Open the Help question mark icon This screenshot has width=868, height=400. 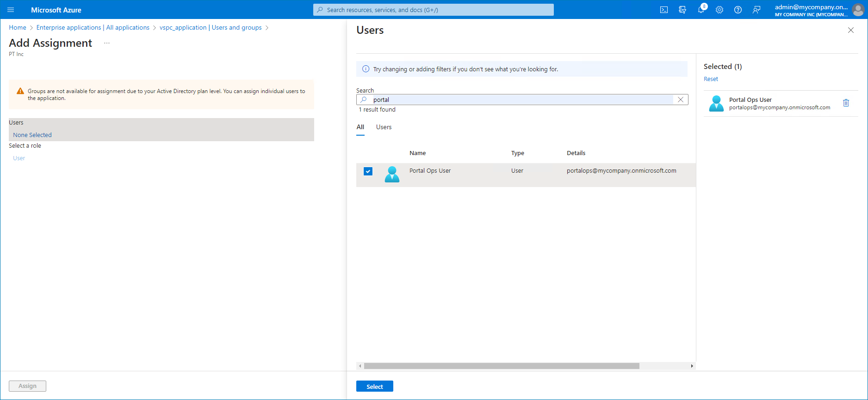pos(738,10)
